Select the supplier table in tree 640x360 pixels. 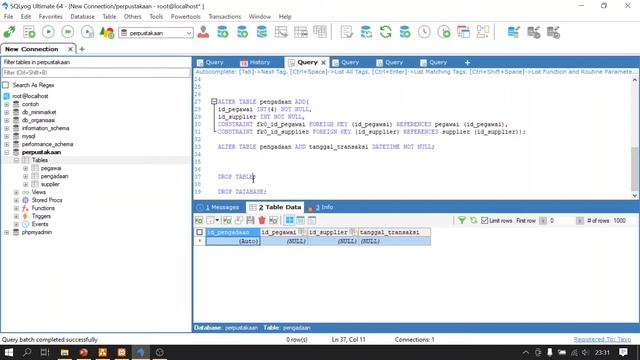(x=50, y=184)
